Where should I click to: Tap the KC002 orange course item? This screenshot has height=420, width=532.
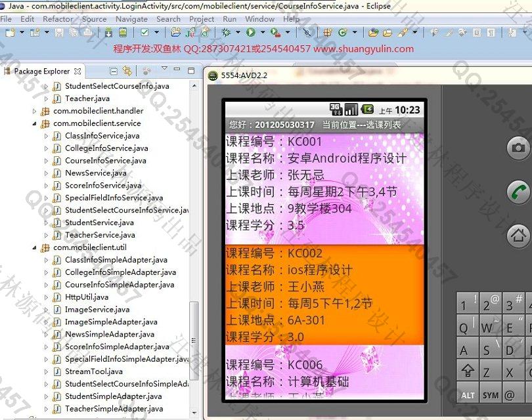tap(324, 295)
